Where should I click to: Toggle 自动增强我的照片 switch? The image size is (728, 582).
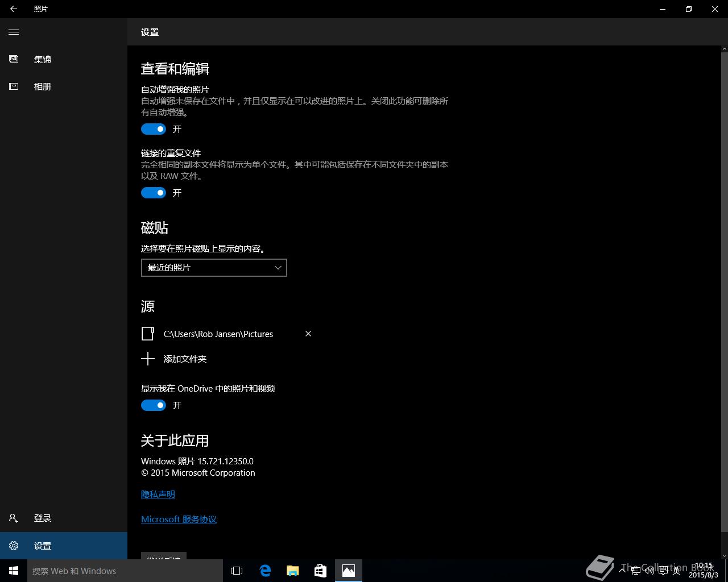click(x=154, y=129)
